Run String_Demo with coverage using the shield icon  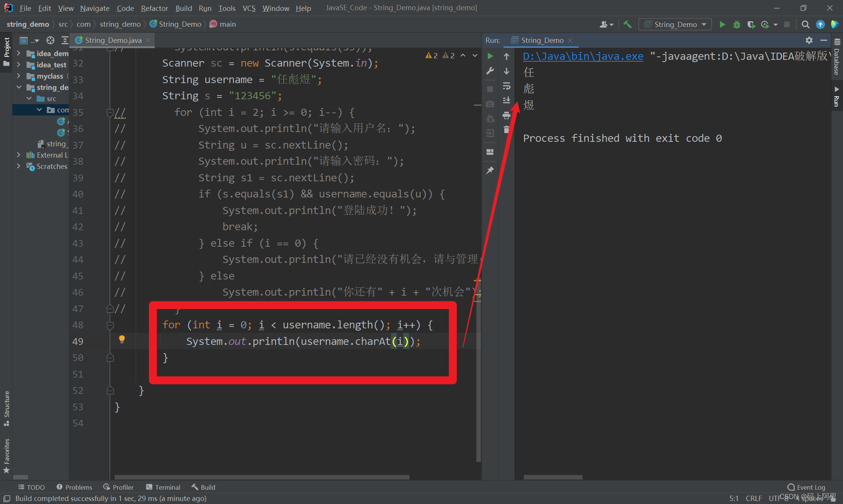(751, 24)
